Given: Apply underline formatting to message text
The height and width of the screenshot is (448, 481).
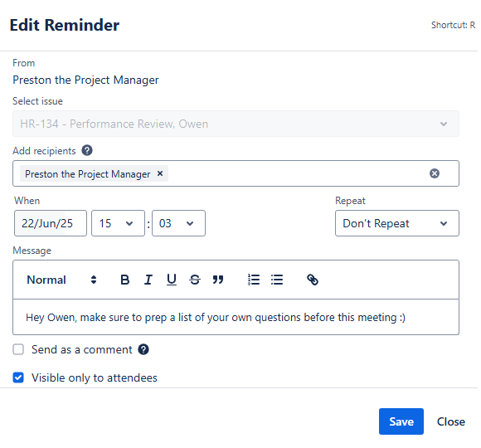Looking at the screenshot, I should click(172, 280).
